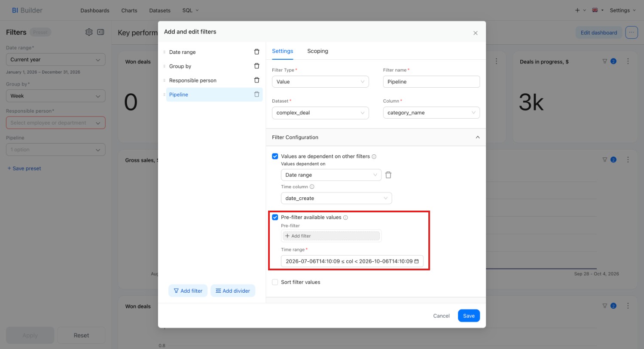Screen dimensions: 644x349
Task: Open the language flag selector
Action: 598,10
